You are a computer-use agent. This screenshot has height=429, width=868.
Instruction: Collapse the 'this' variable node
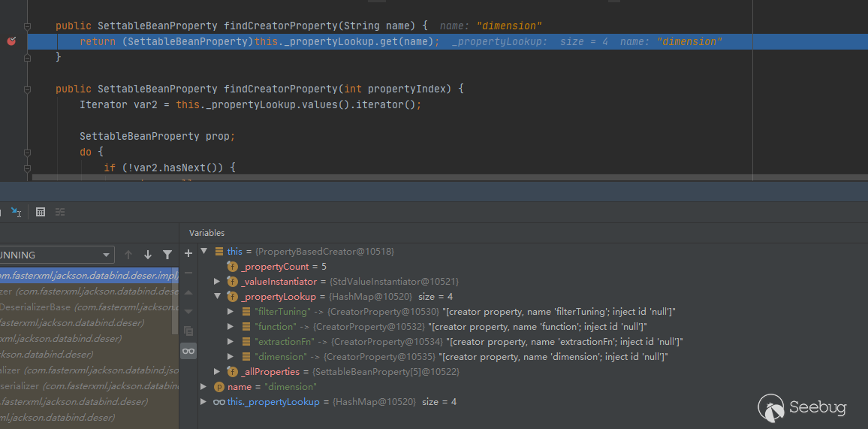click(204, 252)
